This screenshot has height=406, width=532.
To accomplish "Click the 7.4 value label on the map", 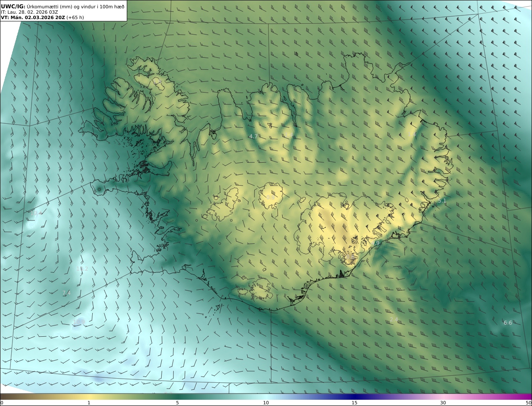I will (66, 293).
